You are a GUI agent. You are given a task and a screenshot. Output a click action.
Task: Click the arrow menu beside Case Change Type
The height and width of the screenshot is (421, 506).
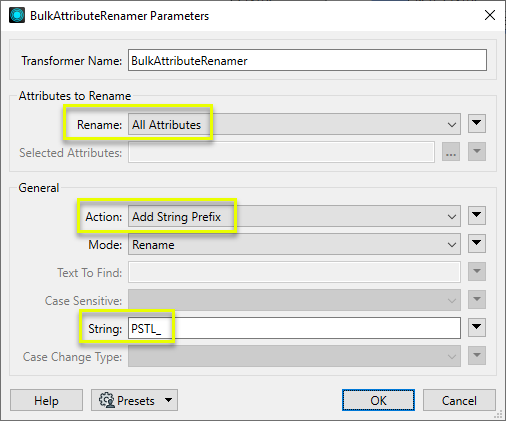click(477, 355)
